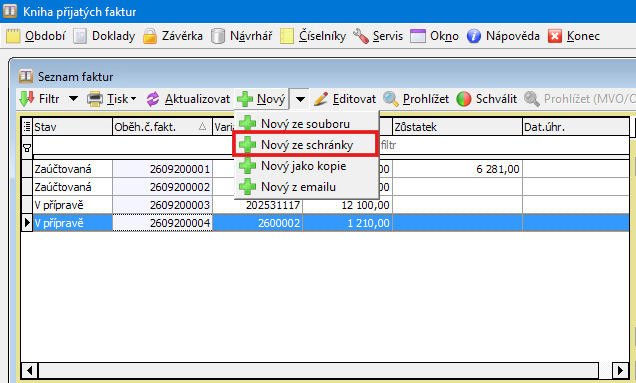Viewport: 636px width, 383px height.
Task: Click the grid options icon left of Stav
Action: tap(27, 127)
